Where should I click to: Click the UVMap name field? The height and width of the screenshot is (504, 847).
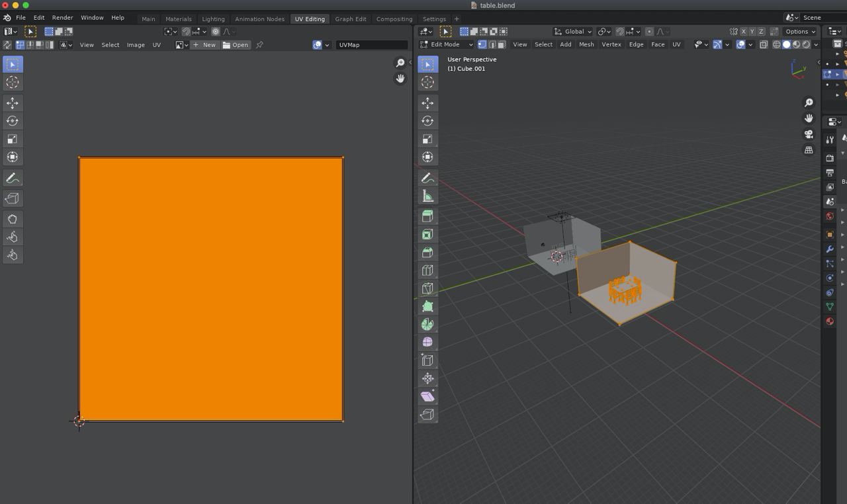click(x=371, y=45)
